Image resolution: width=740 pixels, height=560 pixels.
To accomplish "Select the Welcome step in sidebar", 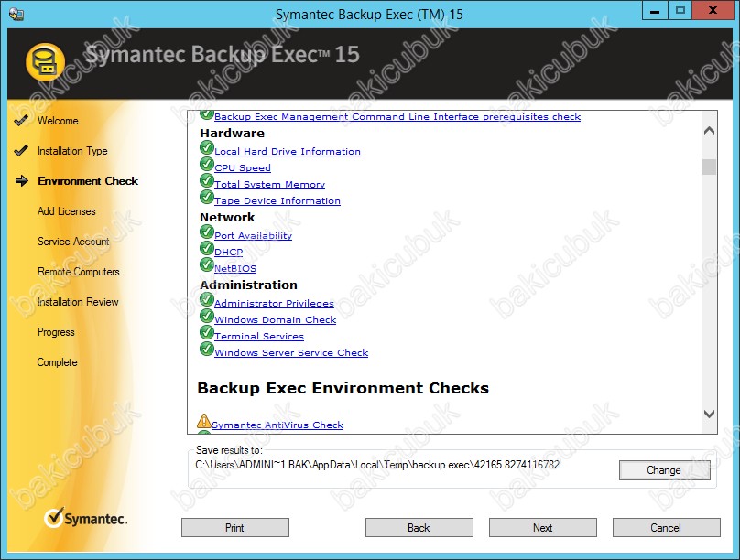I will coord(58,121).
